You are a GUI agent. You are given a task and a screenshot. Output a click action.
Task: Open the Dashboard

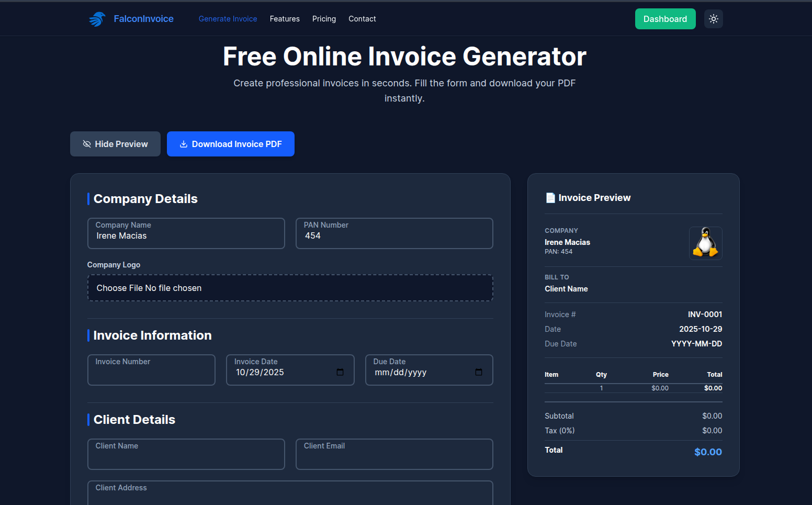pyautogui.click(x=665, y=19)
